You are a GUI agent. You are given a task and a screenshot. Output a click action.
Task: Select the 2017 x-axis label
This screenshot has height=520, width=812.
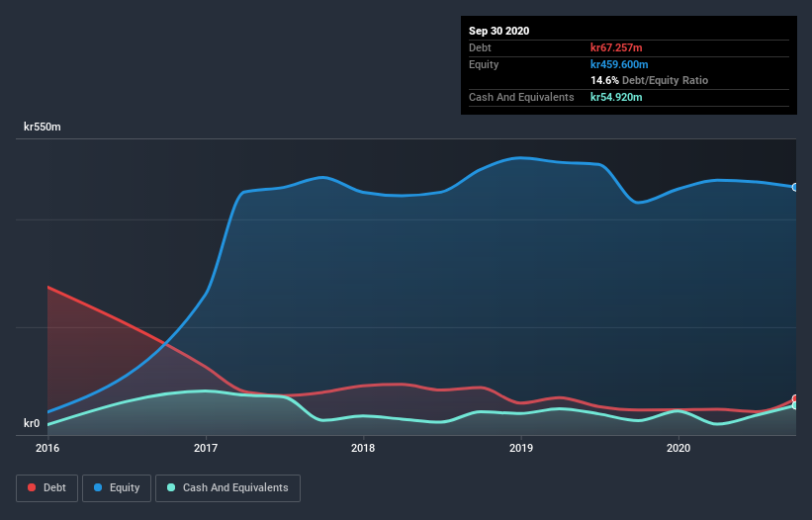point(206,448)
